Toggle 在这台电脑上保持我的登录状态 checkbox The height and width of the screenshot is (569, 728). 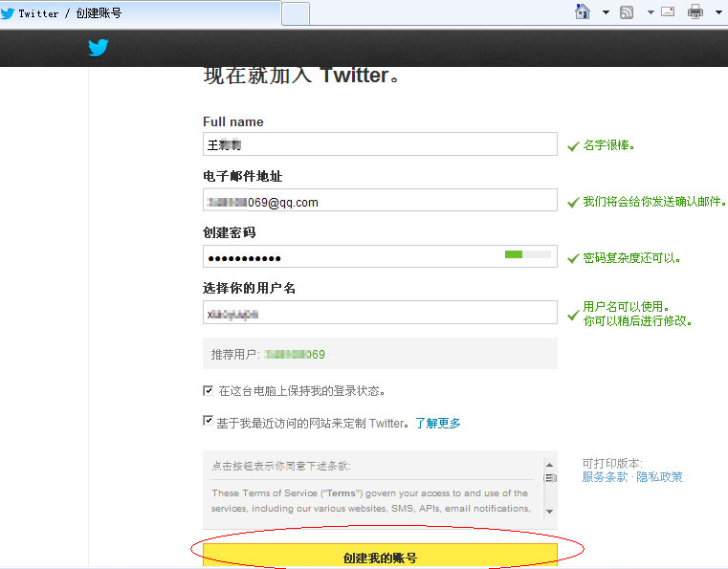208,390
